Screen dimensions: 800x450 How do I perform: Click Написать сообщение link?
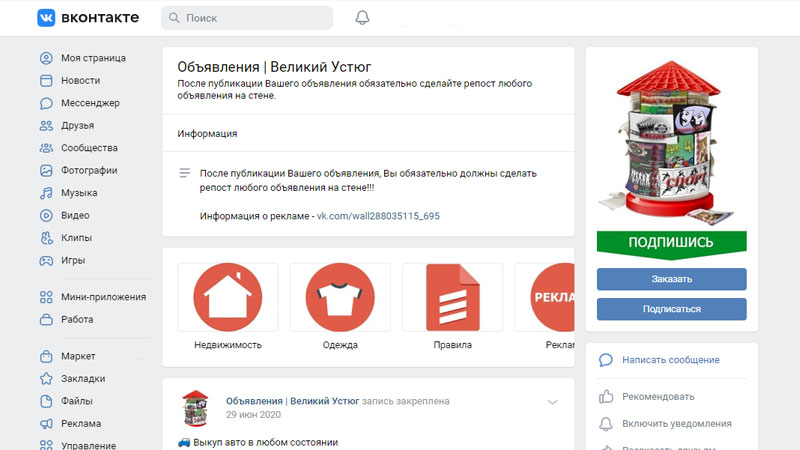(670, 360)
